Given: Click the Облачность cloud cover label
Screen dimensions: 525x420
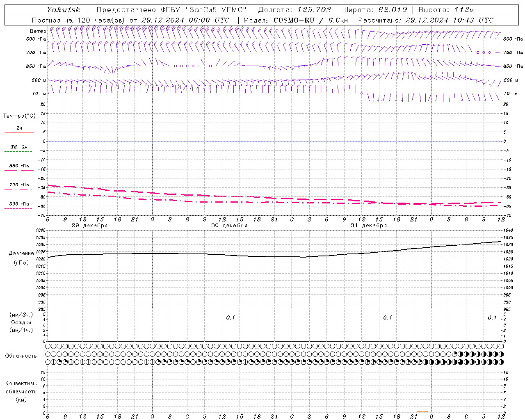Looking at the screenshot, I should (21, 356).
